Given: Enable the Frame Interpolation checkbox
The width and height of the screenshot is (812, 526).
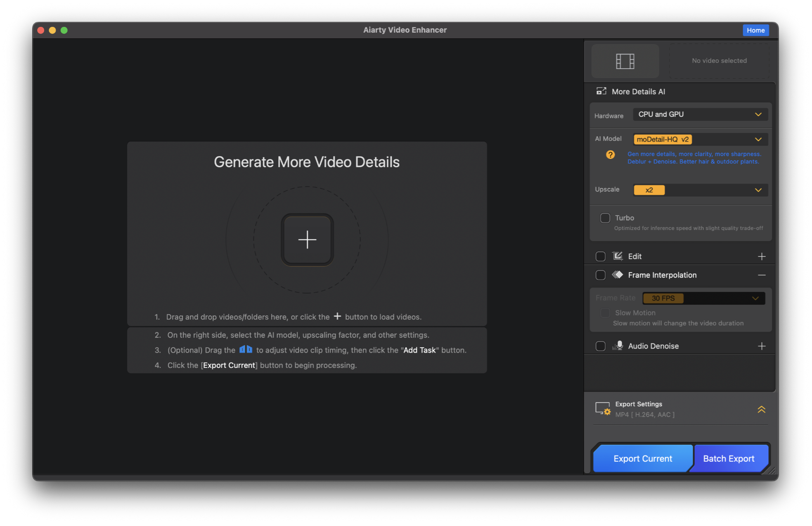Looking at the screenshot, I should click(601, 275).
